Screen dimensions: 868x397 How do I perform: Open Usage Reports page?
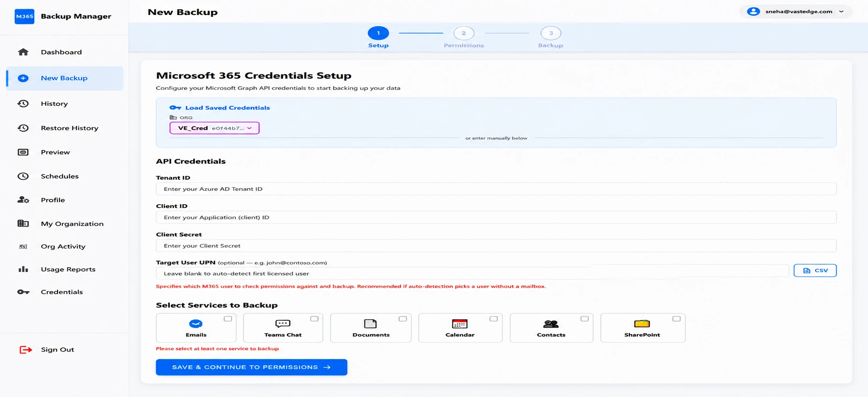click(x=65, y=269)
